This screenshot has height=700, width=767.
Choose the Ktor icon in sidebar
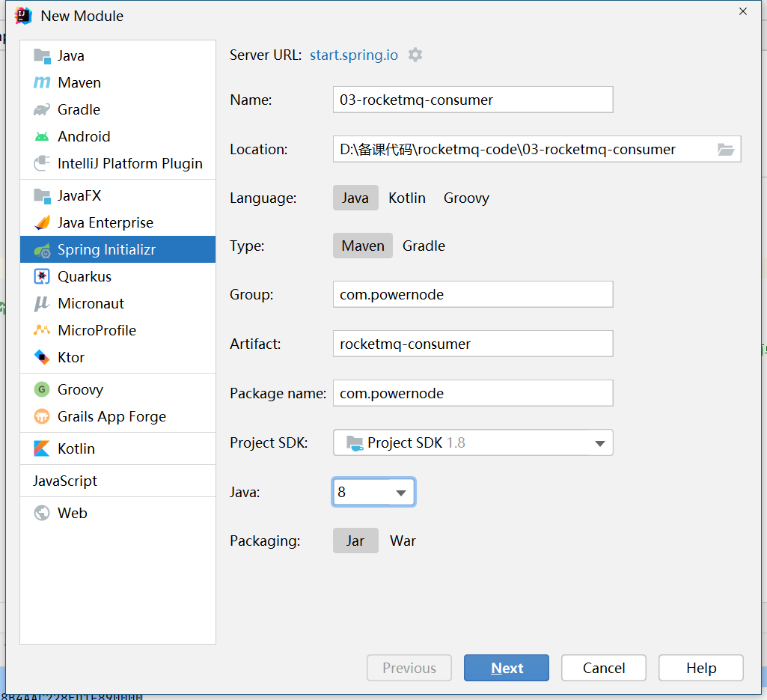click(42, 358)
